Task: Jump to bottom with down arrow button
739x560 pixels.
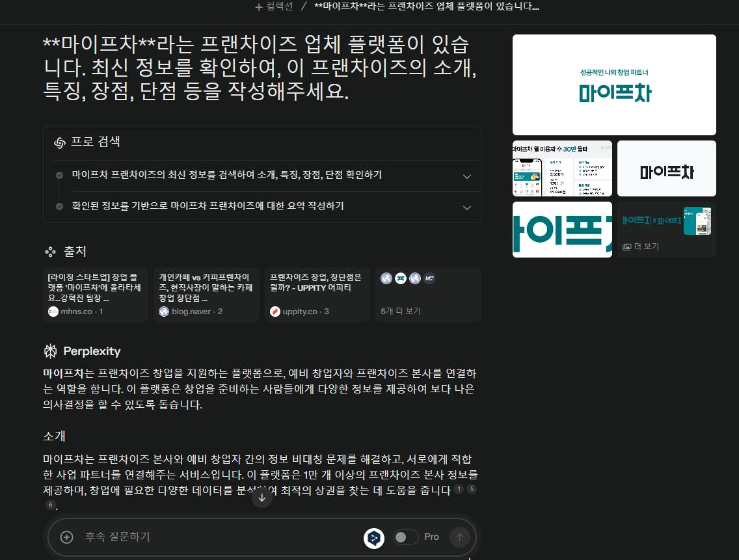Action: [262, 498]
